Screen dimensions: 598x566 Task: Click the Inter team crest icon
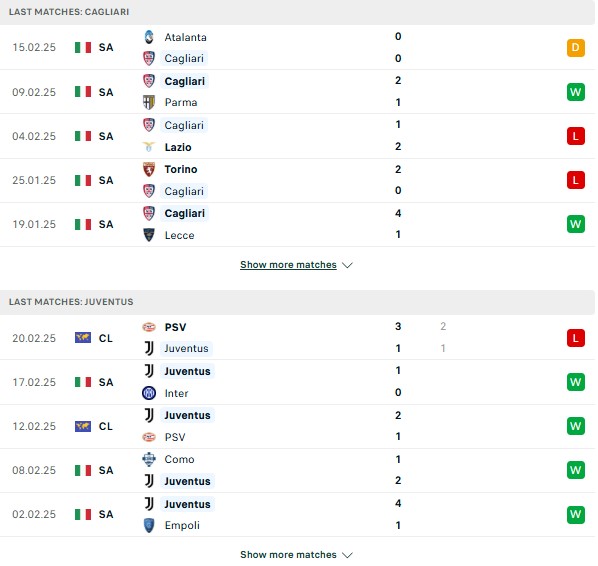tap(149, 393)
